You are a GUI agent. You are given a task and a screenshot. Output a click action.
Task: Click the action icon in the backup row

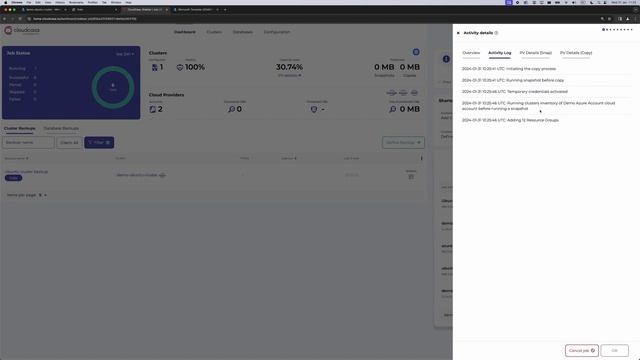pos(411,177)
